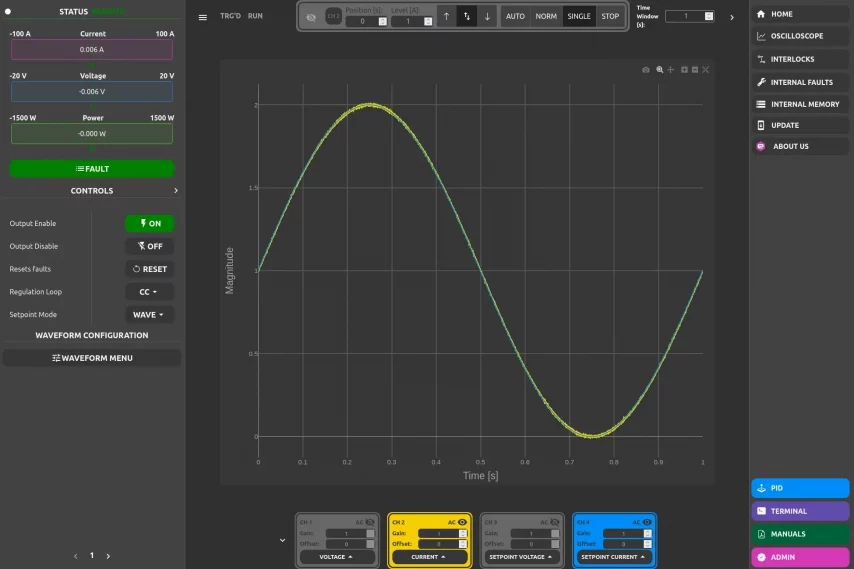Toggle CH 1 visibility eye icon
Screen dimensions: 854x569
point(370,522)
